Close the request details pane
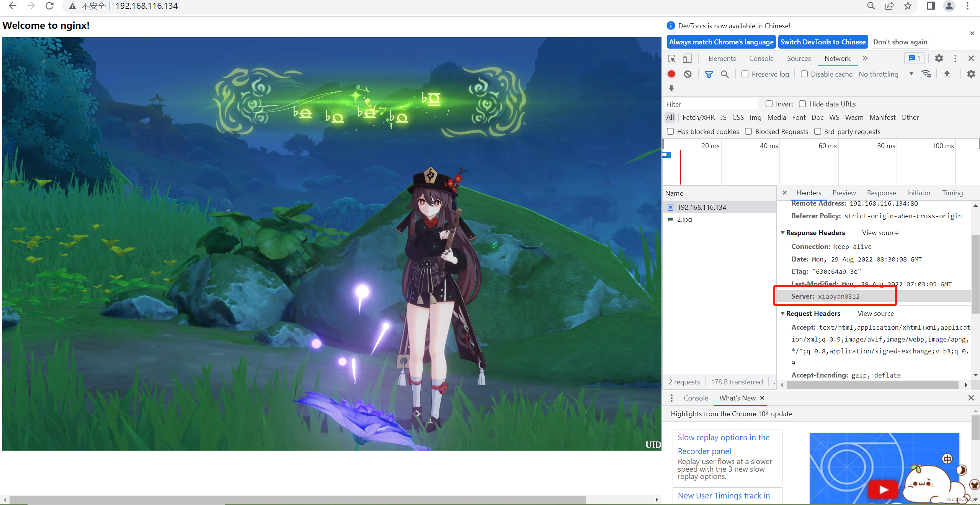The width and height of the screenshot is (980, 505). point(785,193)
